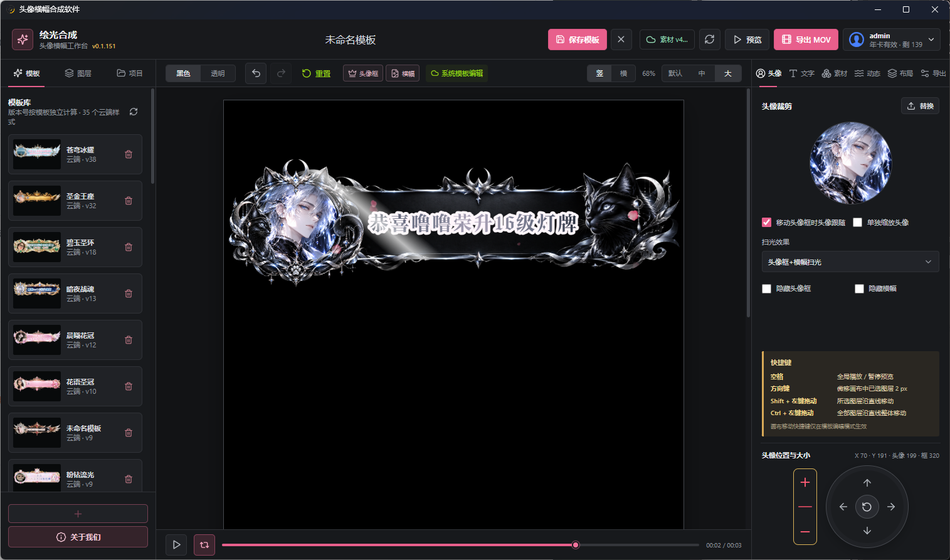
Task: Click the playback progress slider handle
Action: coord(576,545)
